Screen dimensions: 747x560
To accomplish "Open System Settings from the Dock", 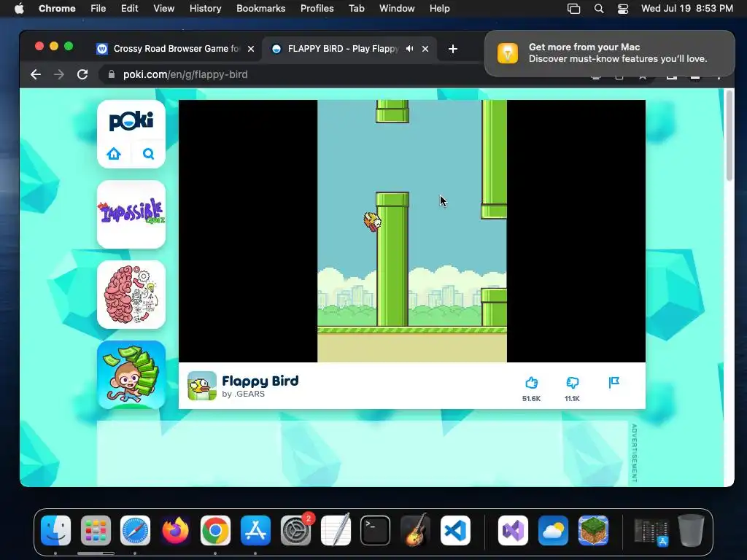I will click(x=295, y=531).
